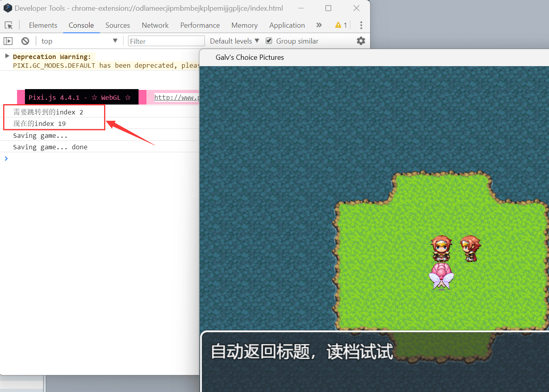Maximize the Developer Tools window

328,8
